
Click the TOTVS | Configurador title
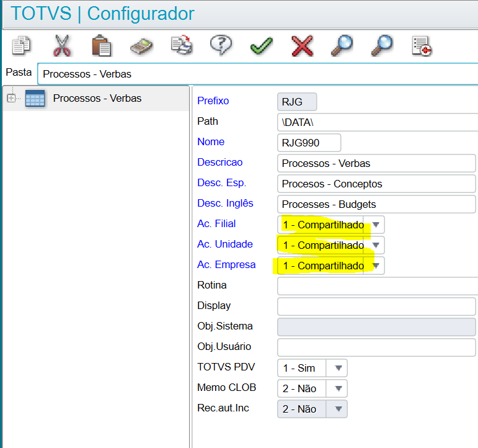pyautogui.click(x=102, y=14)
